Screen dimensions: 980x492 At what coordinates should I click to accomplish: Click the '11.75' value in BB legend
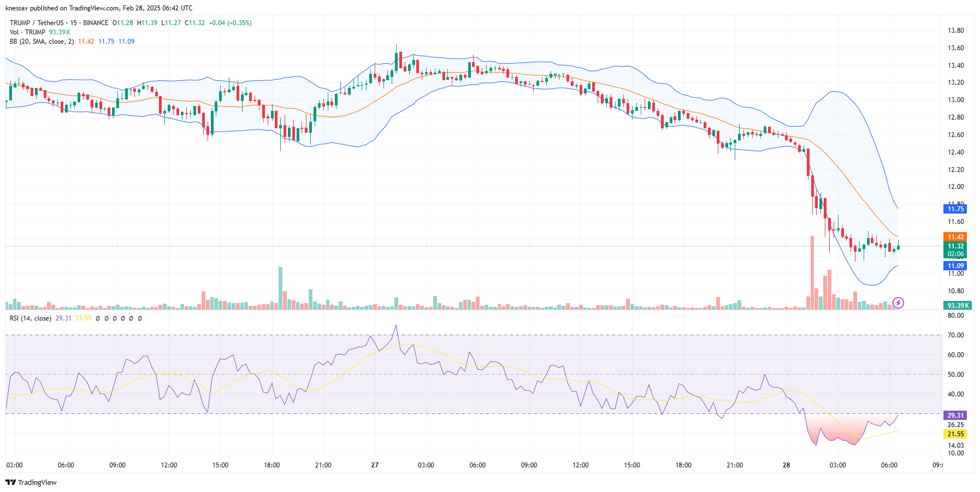point(106,42)
